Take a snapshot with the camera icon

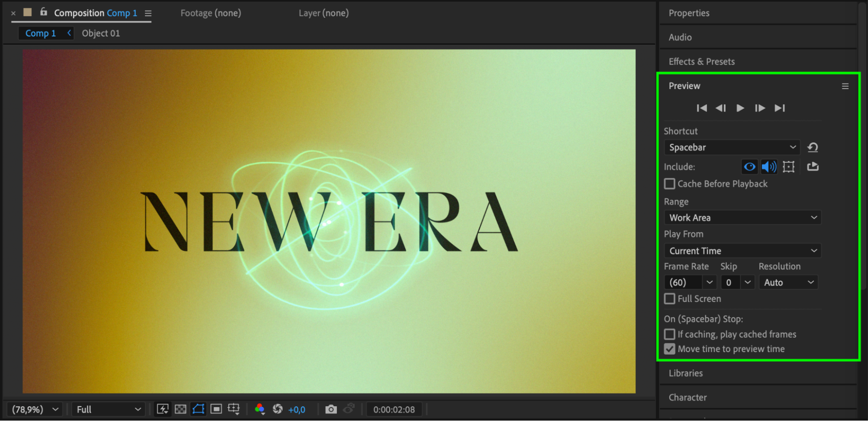tap(331, 409)
